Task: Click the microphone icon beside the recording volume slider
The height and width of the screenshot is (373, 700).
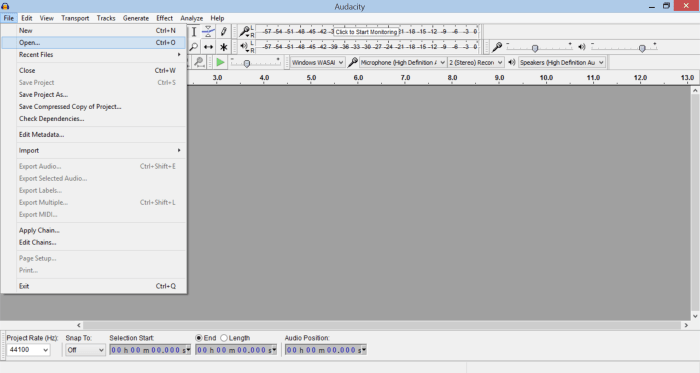Action: pyautogui.click(x=497, y=47)
